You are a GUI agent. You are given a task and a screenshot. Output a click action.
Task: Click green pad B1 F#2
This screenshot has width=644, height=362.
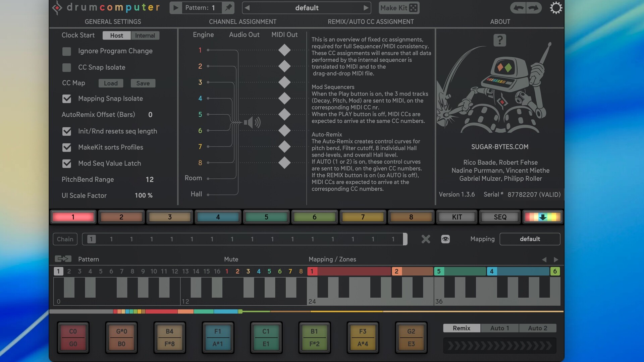[315, 338]
